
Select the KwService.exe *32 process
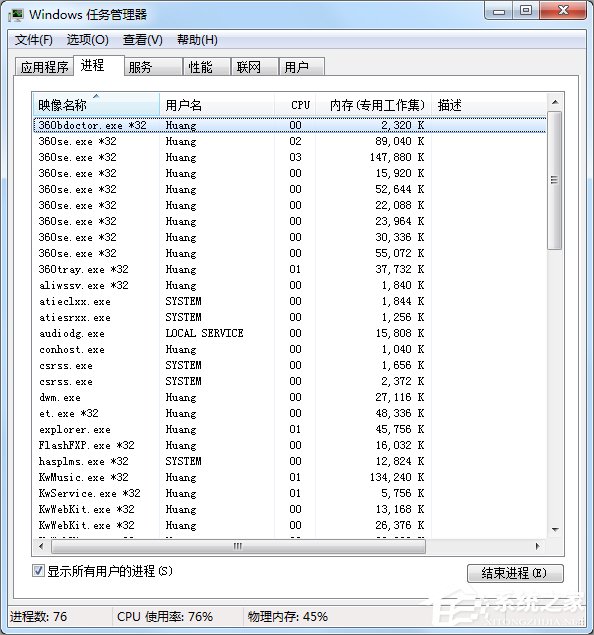(x=290, y=493)
